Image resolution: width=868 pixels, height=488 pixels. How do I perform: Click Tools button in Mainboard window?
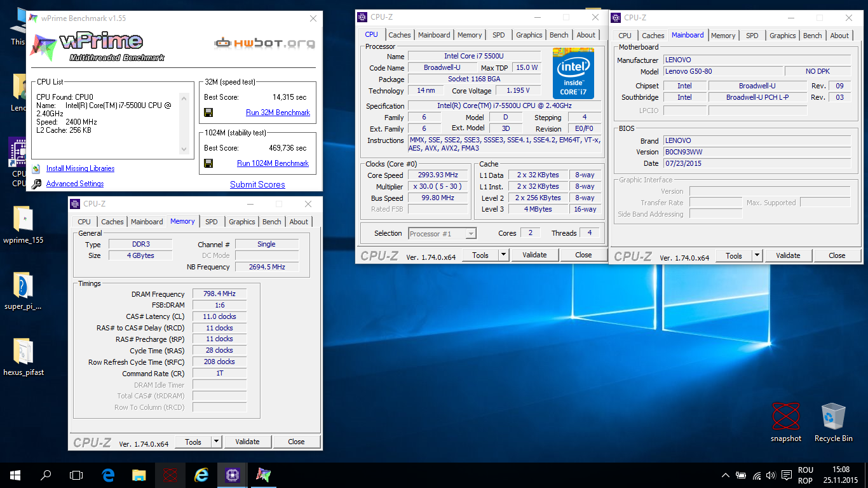tap(734, 255)
